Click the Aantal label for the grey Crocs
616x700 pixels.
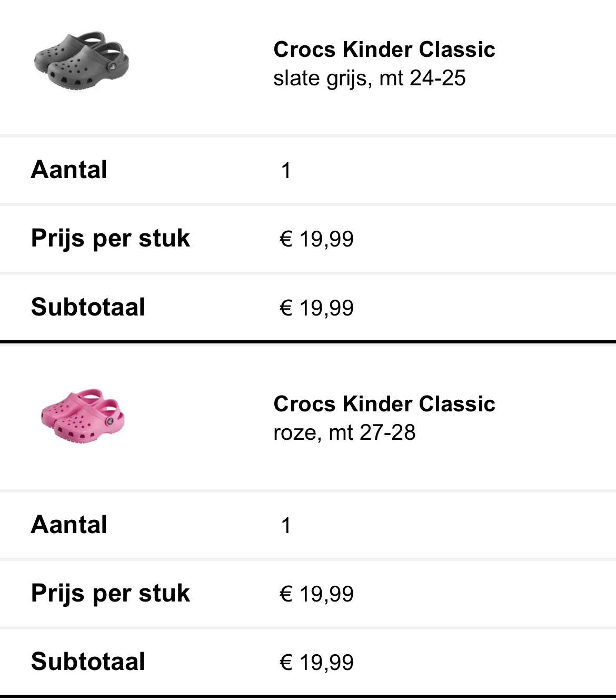(x=69, y=170)
